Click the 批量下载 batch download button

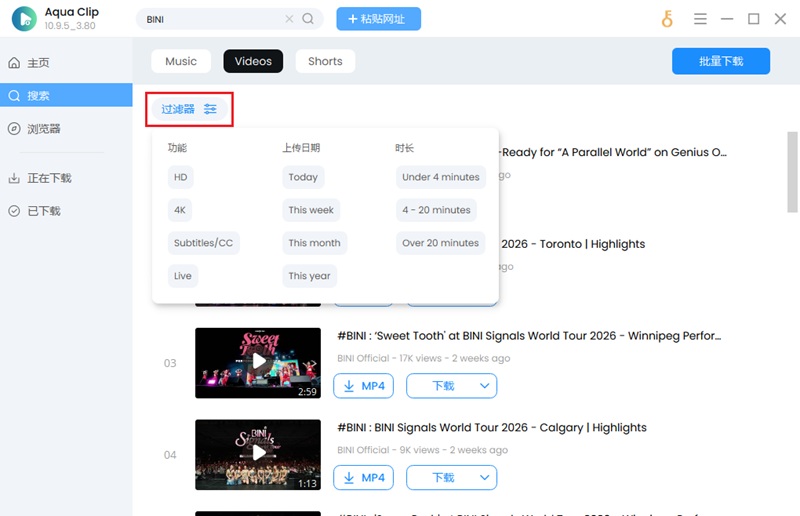[x=720, y=61]
